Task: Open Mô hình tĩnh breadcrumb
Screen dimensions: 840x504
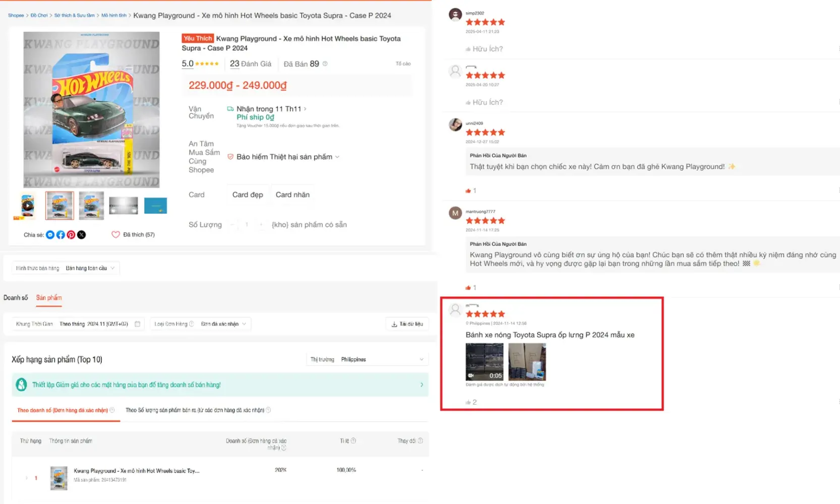Action: 114,16
